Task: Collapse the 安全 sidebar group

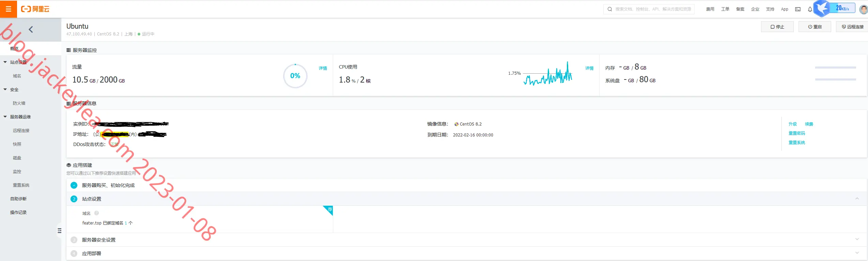Action: [x=5, y=89]
